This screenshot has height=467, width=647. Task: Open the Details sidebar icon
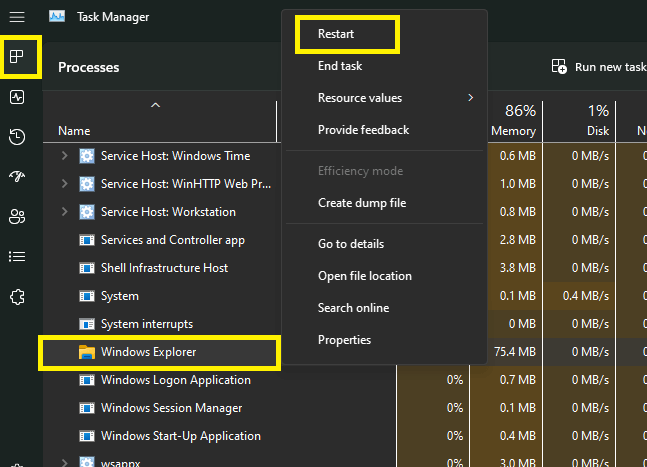(x=17, y=257)
